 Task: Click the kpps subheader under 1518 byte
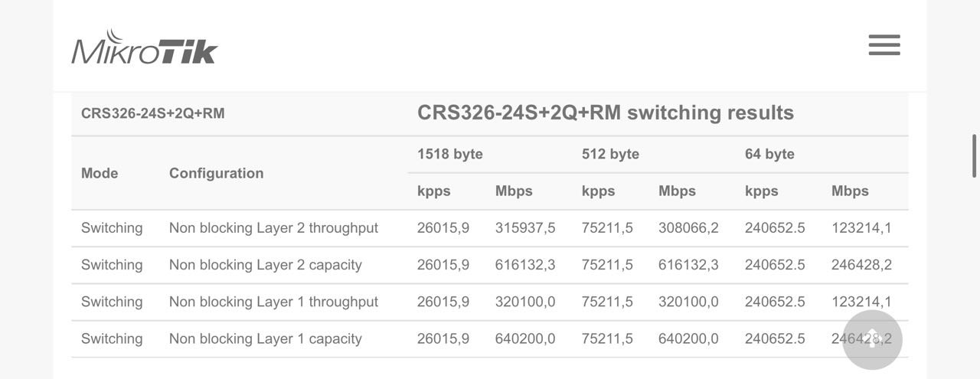(434, 191)
